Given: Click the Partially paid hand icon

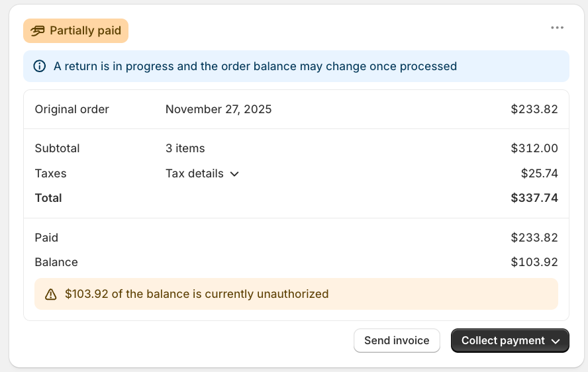Looking at the screenshot, I should [38, 30].
